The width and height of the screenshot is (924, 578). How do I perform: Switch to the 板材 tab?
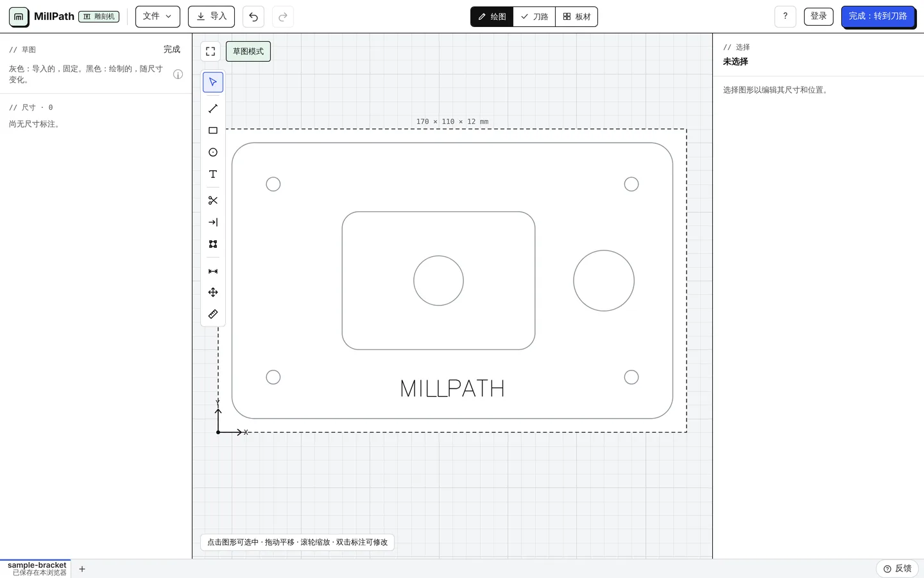[x=577, y=17]
